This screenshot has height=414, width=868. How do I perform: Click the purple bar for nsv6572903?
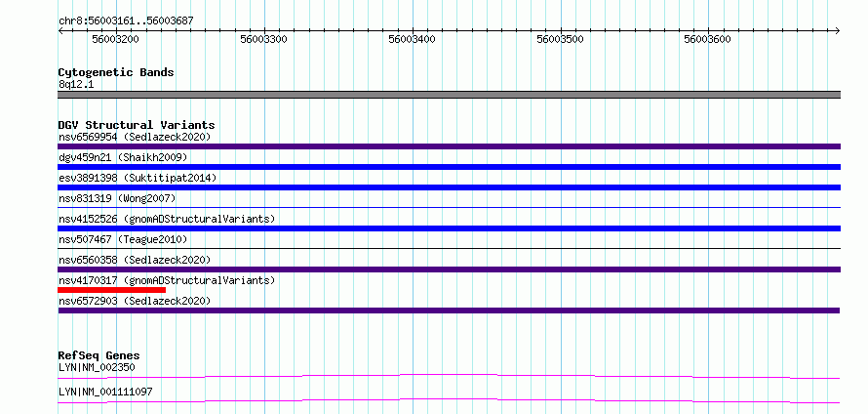(449, 310)
